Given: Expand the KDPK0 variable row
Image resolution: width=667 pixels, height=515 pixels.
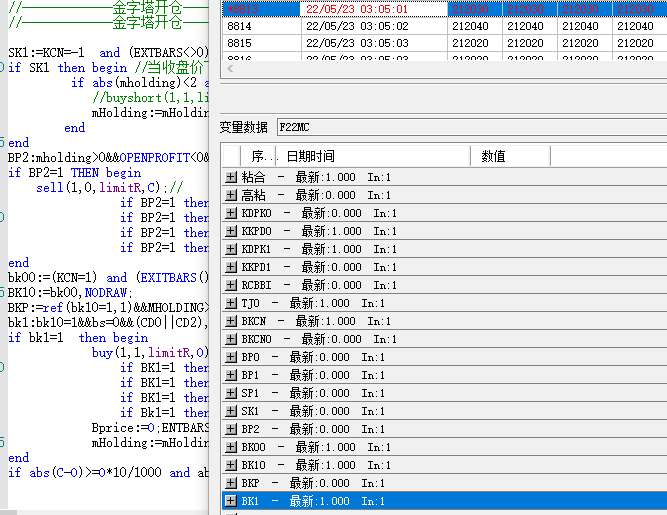Looking at the screenshot, I should (x=231, y=213).
